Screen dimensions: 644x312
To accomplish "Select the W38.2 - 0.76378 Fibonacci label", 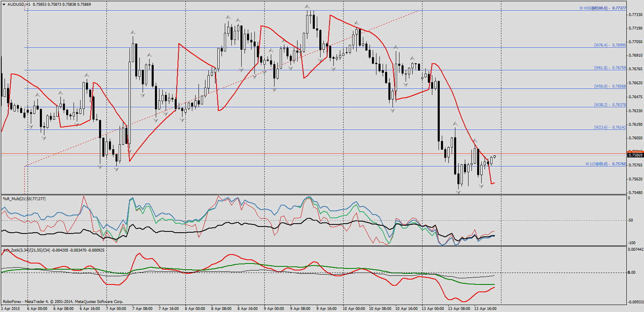I will click(610, 105).
